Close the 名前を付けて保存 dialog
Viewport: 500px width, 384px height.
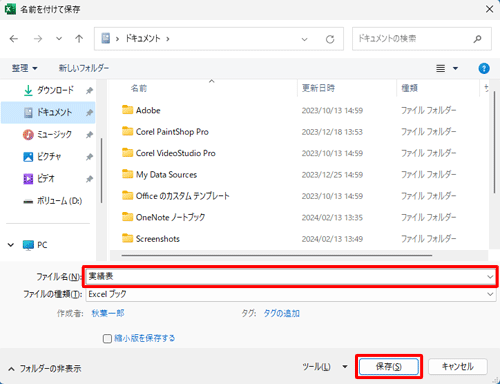pyautogui.click(x=489, y=9)
